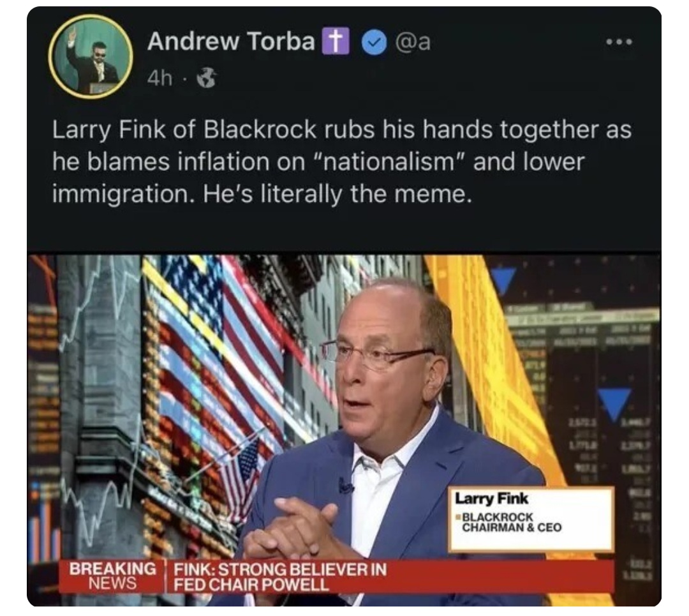Click the globe public visibility icon
The width and height of the screenshot is (689, 616).
point(206,79)
